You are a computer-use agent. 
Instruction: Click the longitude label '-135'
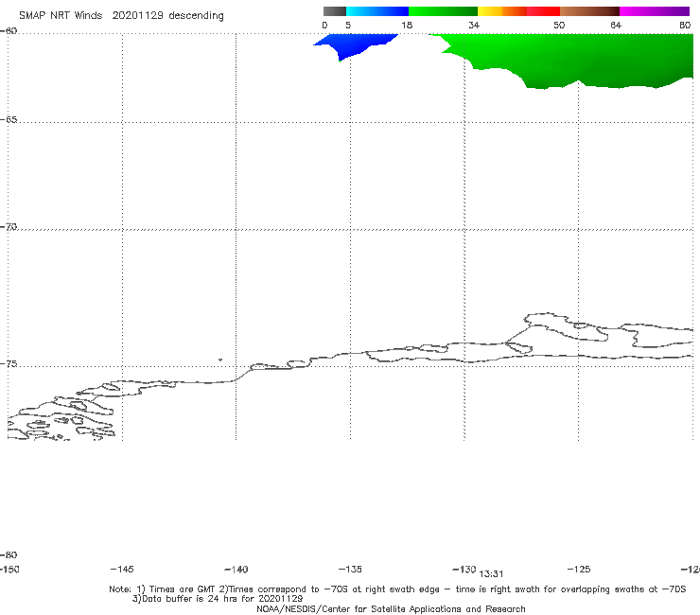pos(350,570)
